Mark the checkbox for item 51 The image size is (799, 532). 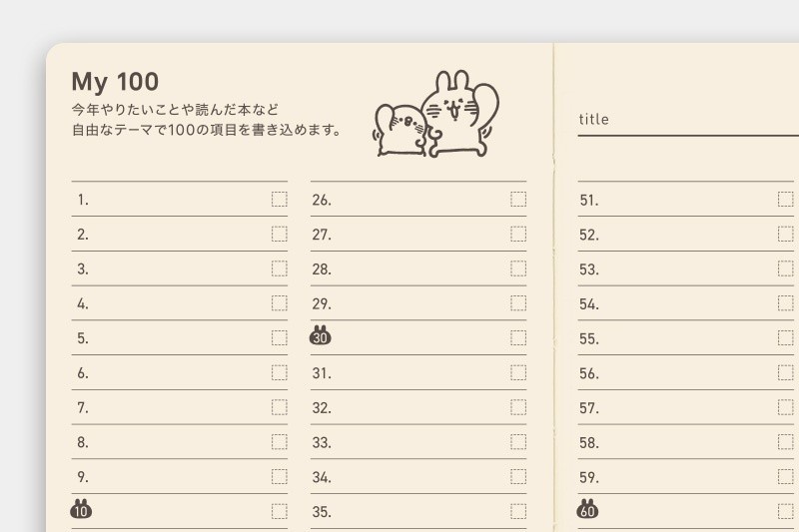pyautogui.click(x=786, y=199)
